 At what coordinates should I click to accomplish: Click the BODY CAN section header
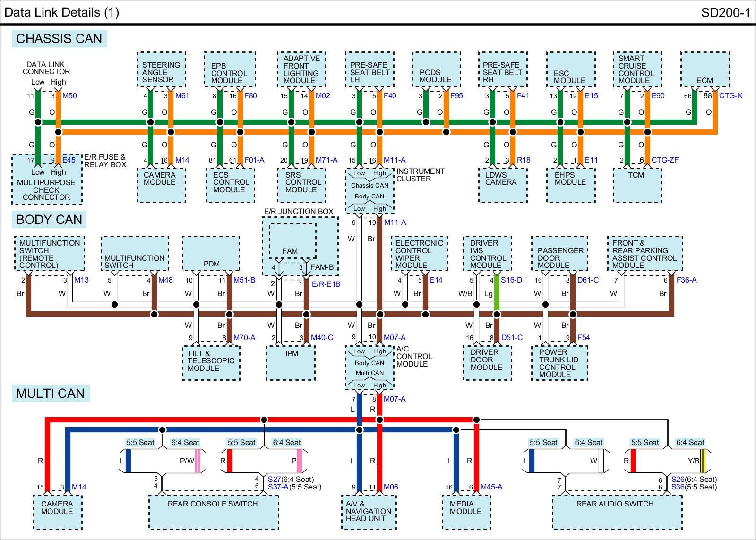click(49, 220)
